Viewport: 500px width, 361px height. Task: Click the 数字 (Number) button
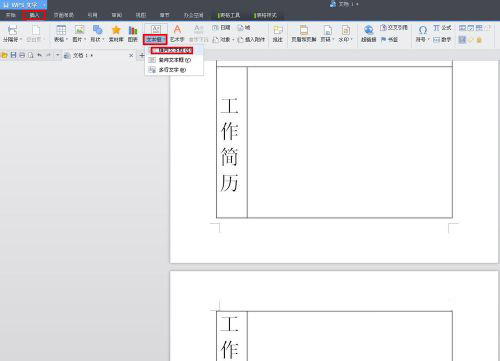(x=442, y=40)
